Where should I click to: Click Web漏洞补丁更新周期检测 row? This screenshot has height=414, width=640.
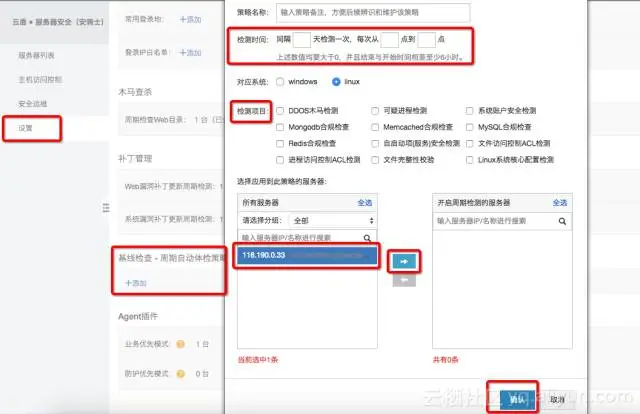click(174, 186)
